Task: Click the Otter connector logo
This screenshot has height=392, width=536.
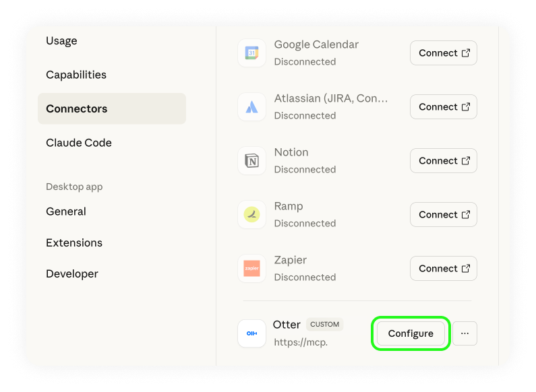Action: click(x=251, y=333)
